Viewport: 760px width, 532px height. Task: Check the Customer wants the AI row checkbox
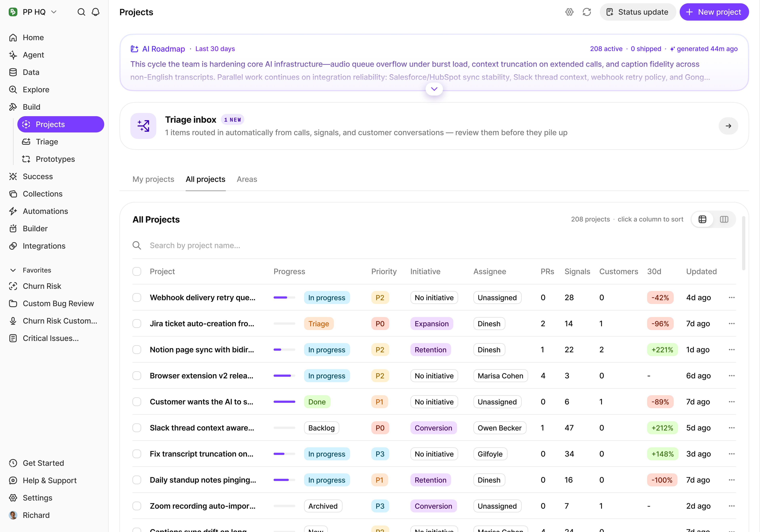pyautogui.click(x=137, y=402)
